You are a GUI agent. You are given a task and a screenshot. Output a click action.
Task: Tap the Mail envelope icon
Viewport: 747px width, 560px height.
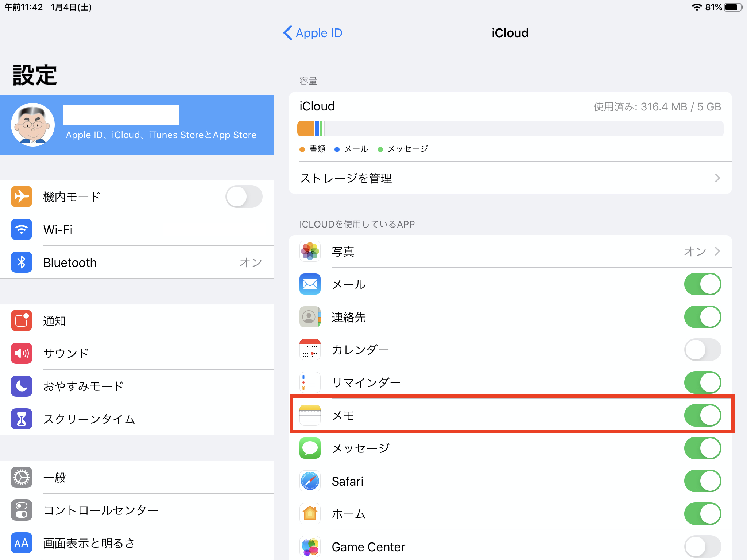310,284
